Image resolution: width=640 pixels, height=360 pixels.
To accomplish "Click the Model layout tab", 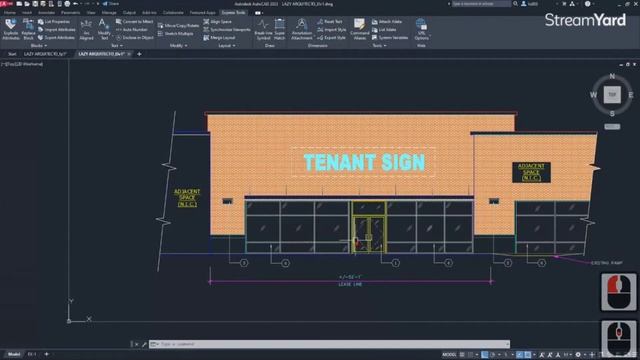I will pyautogui.click(x=13, y=354).
